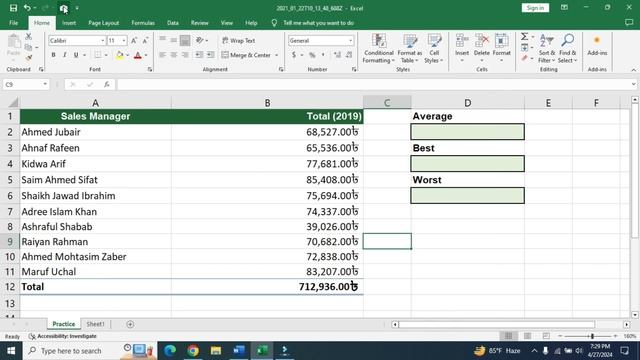Switch to the Data tab

tap(173, 23)
